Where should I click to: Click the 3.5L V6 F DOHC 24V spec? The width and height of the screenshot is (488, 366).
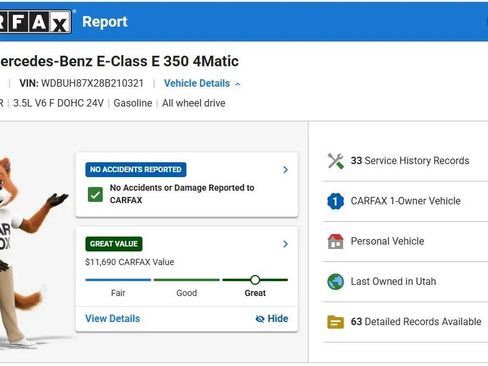[x=58, y=103]
